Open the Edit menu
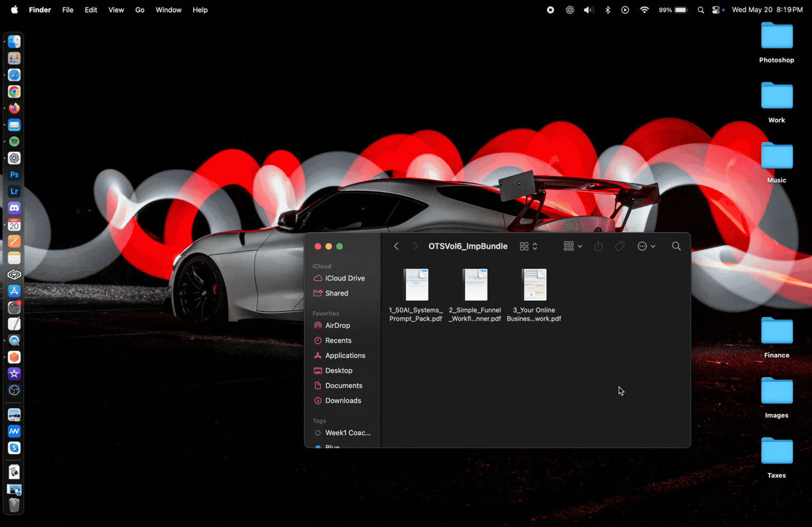Image resolution: width=812 pixels, height=527 pixels. coord(91,10)
